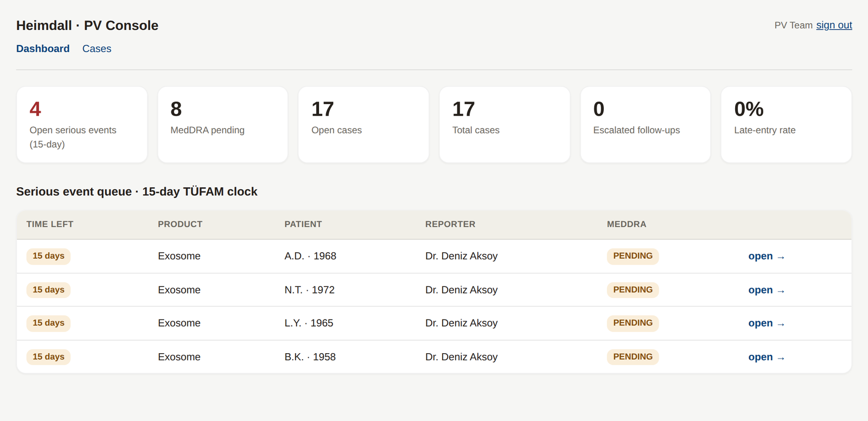
Task: Open the Dashboard tab
Action: [x=43, y=49]
